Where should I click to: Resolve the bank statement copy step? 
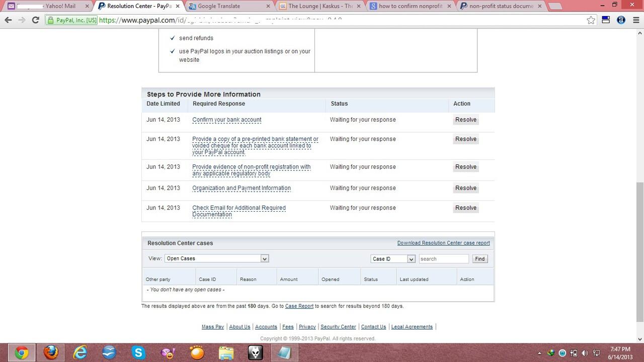(x=466, y=139)
